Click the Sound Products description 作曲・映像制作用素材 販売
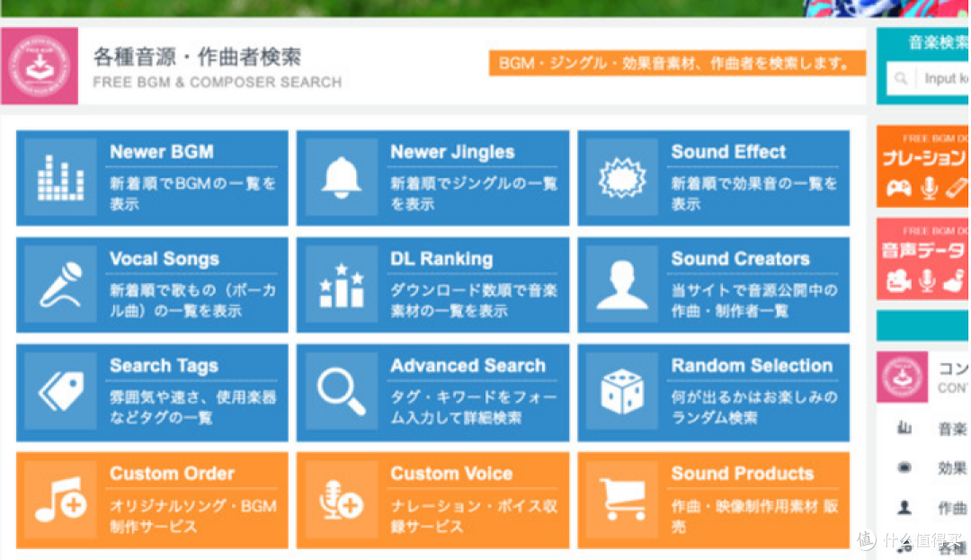The image size is (971, 560). click(754, 516)
